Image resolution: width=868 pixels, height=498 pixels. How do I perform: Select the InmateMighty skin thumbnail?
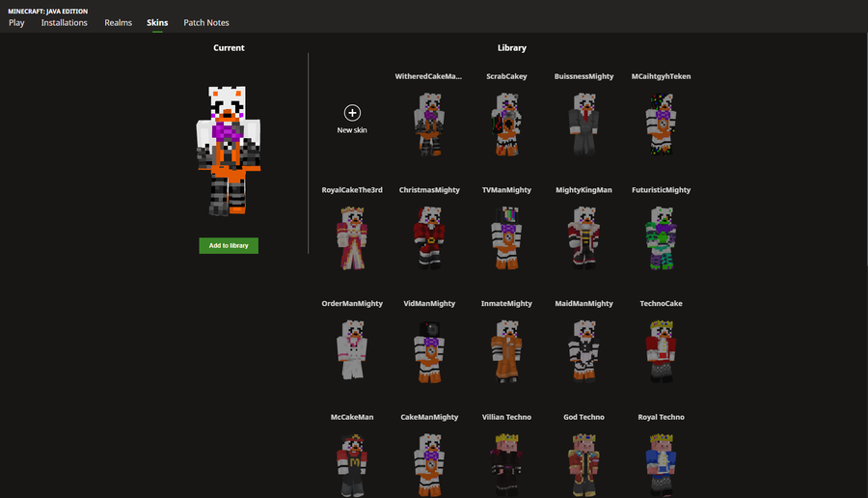tap(506, 351)
